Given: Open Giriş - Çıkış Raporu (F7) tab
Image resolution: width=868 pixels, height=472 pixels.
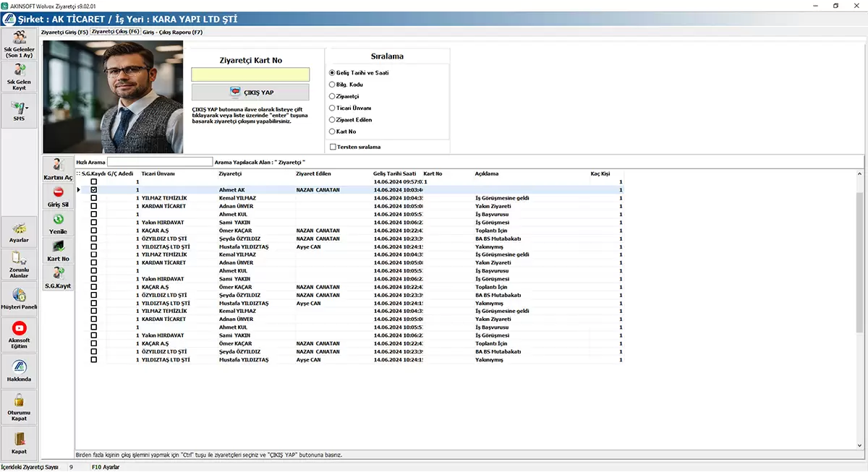Looking at the screenshot, I should (172, 33).
